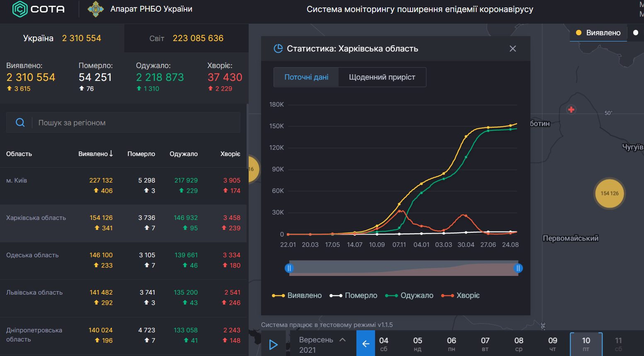Click the red cross map marker
Image resolution: width=644 pixels, height=356 pixels.
571,110
